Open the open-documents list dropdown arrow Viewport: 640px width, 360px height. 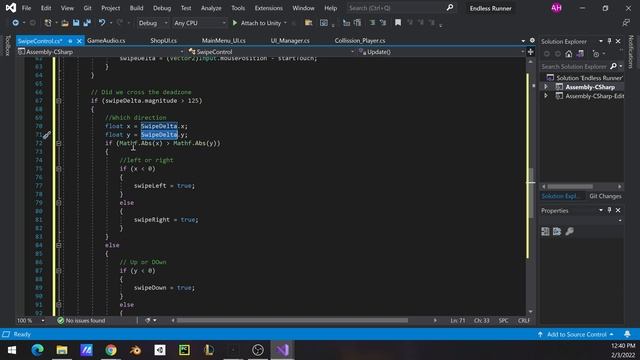(523, 41)
